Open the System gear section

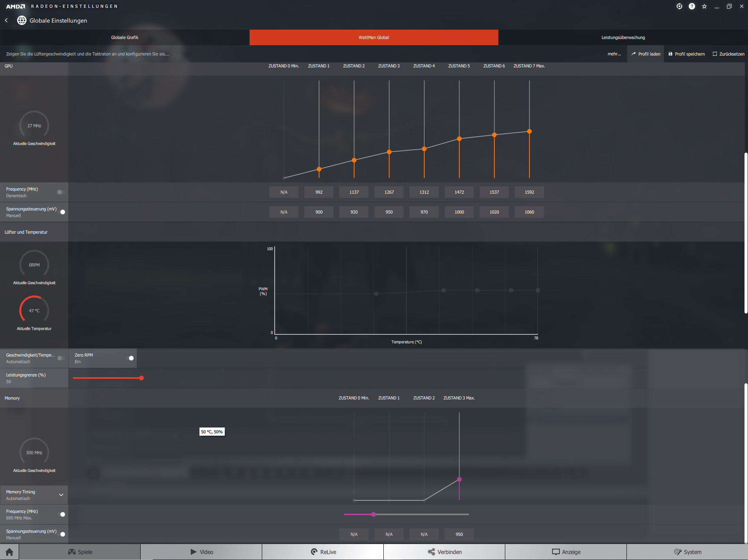pos(687,552)
